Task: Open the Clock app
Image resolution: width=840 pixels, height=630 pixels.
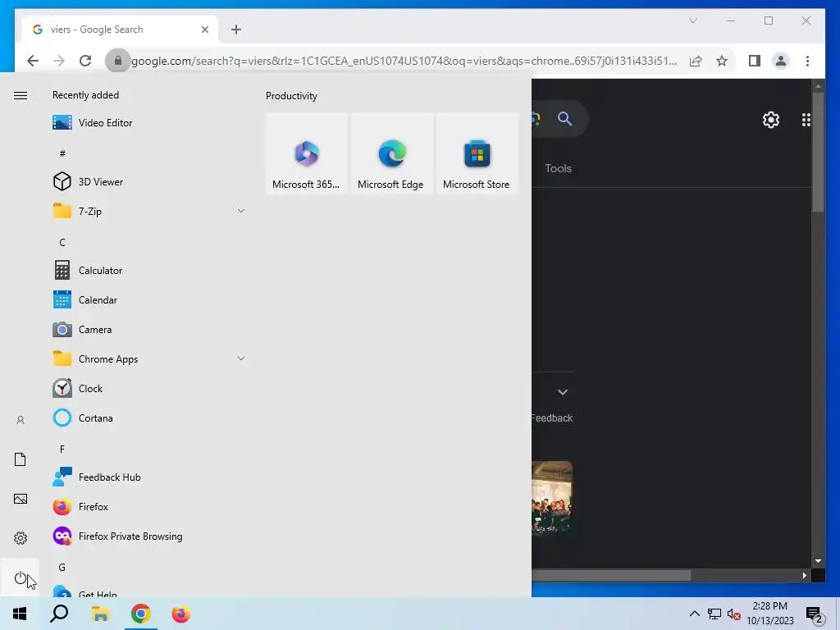Action: [x=149, y=388]
